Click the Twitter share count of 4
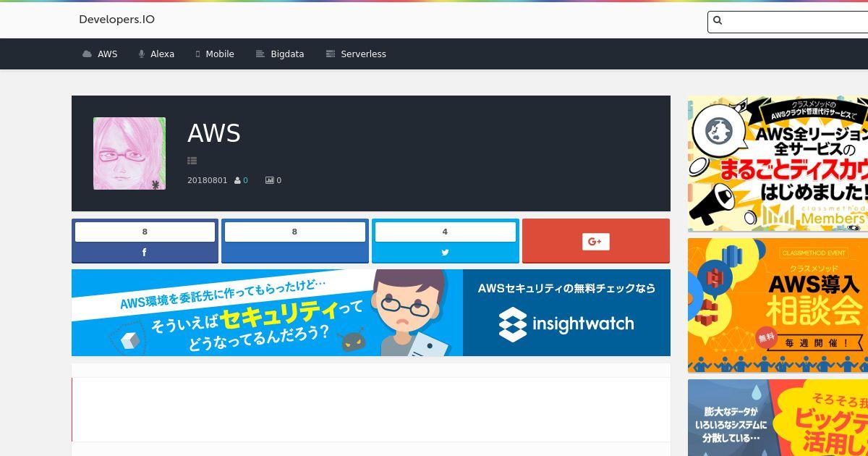This screenshot has width=868, height=456. (445, 232)
